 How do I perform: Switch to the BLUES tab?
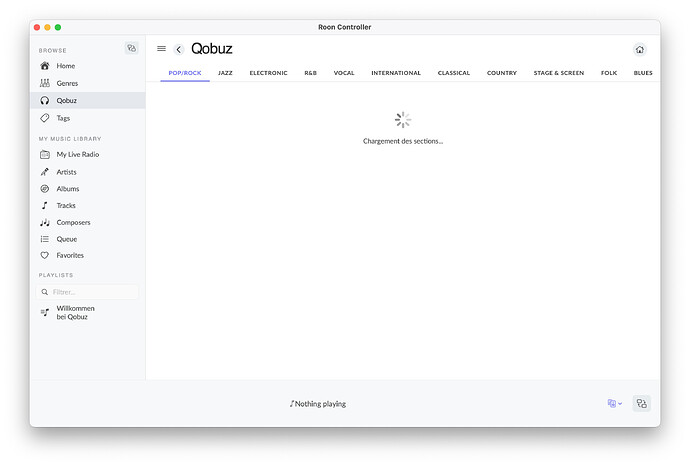[x=643, y=73]
